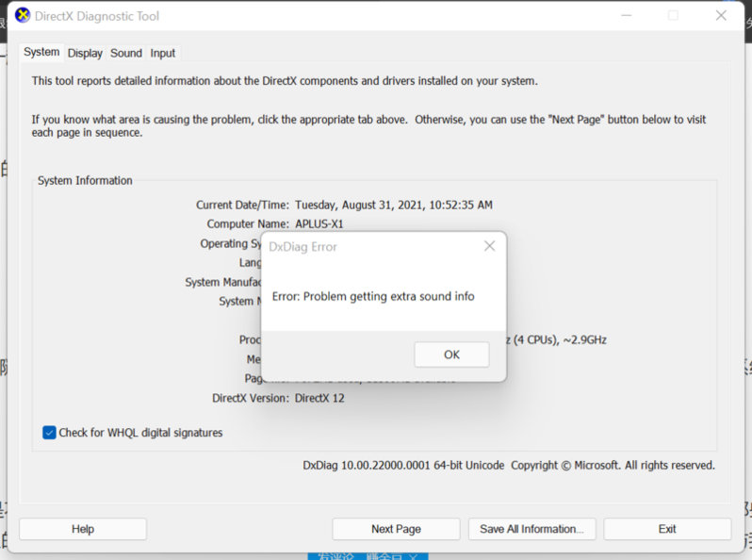752x560 pixels.
Task: Toggle Check for WHQL digital signatures checkbox
Action: click(x=50, y=433)
